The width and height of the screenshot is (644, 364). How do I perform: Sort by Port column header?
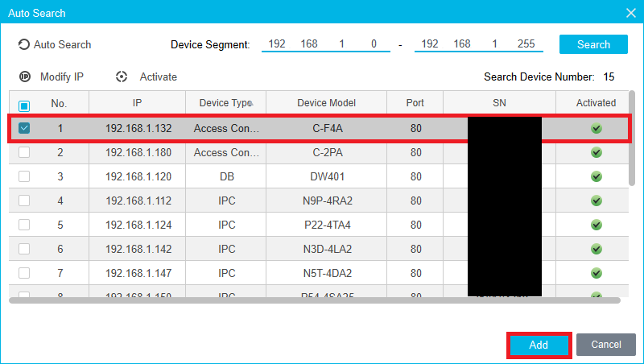coord(415,103)
